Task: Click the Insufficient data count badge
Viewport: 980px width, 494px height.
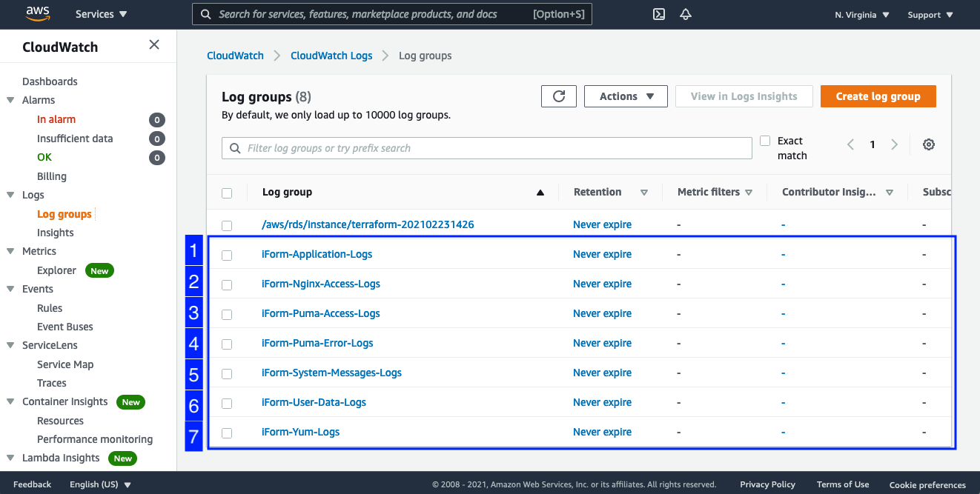Action: [156, 138]
